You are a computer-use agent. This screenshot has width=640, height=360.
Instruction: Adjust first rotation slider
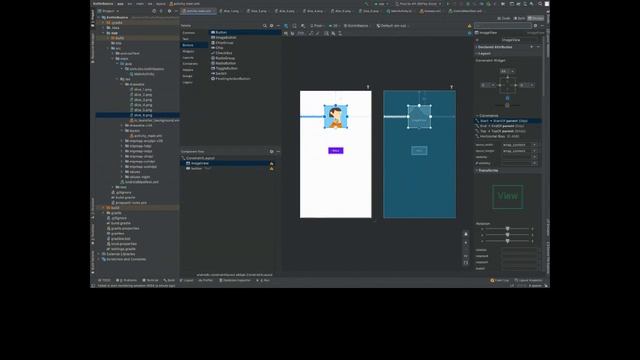[x=507, y=229]
